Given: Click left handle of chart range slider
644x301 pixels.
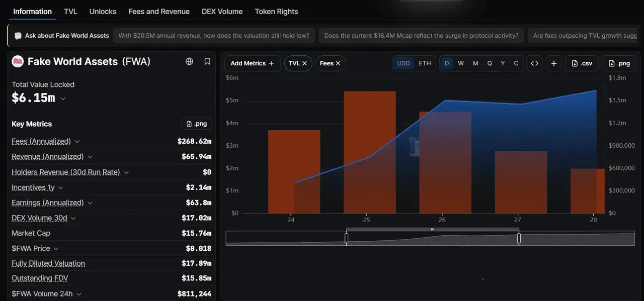Looking at the screenshot, I should (346, 238).
